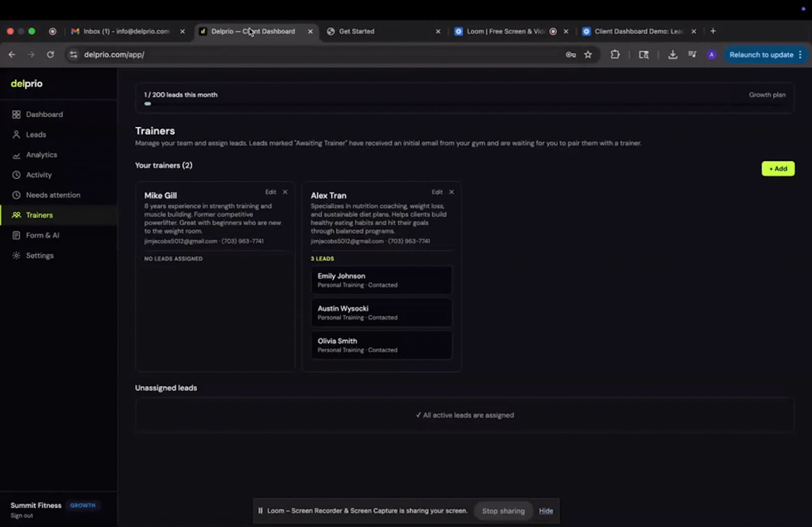Click the browser forward arrow
812x527 pixels.
coord(31,54)
